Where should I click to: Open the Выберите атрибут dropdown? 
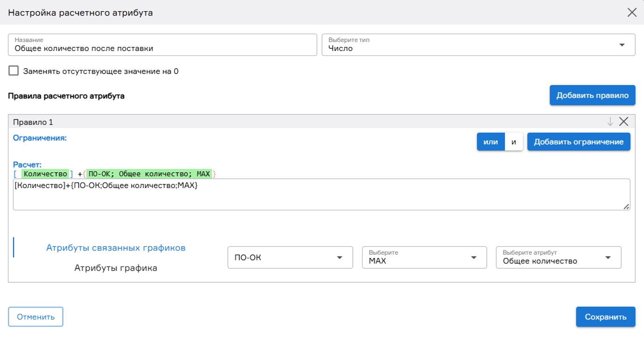(558, 257)
